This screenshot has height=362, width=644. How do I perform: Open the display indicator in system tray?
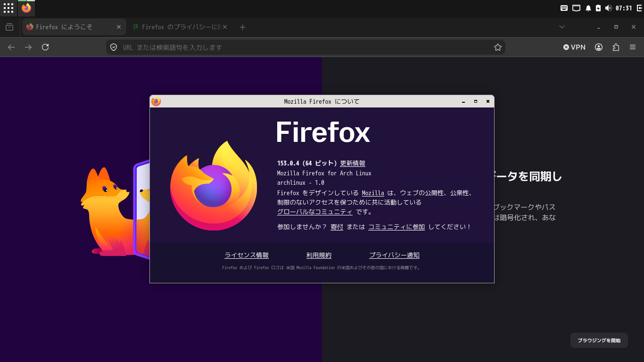pos(576,8)
